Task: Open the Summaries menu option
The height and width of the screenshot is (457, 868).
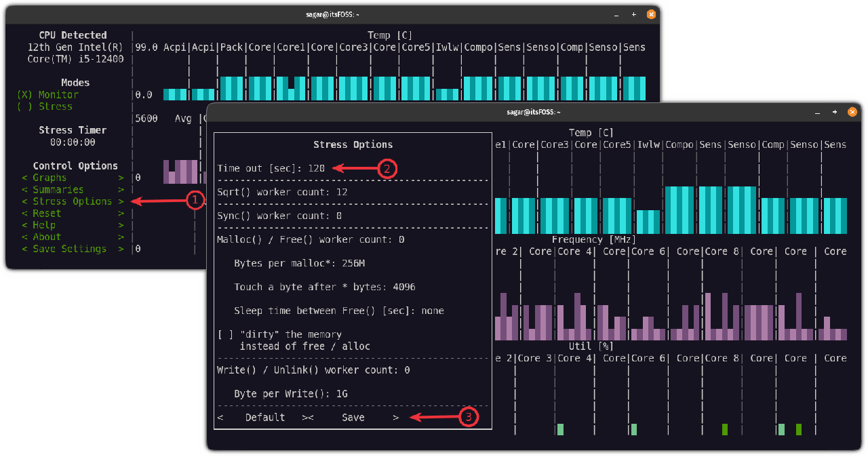Action: (58, 190)
